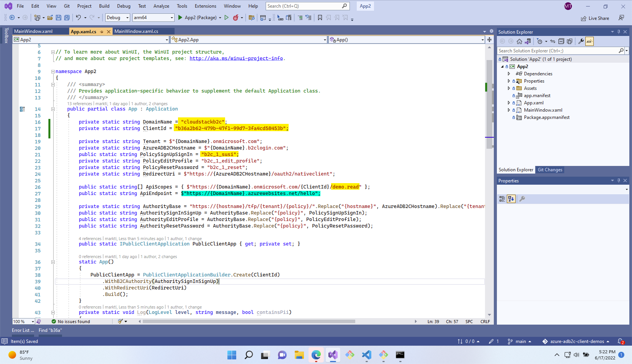Viewport: 632px width, 364px height.
Task: Collapse the static App() constructor block
Action: (x=53, y=262)
